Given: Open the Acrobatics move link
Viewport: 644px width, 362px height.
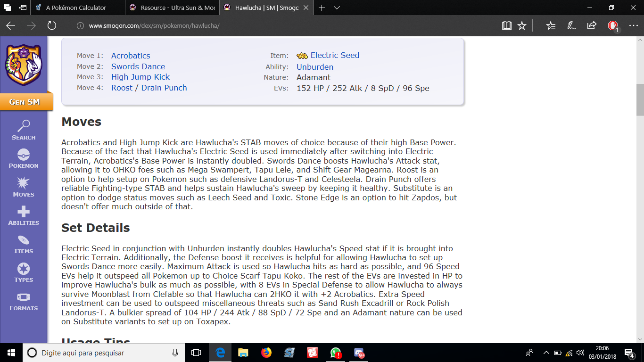Looking at the screenshot, I should click(x=131, y=56).
